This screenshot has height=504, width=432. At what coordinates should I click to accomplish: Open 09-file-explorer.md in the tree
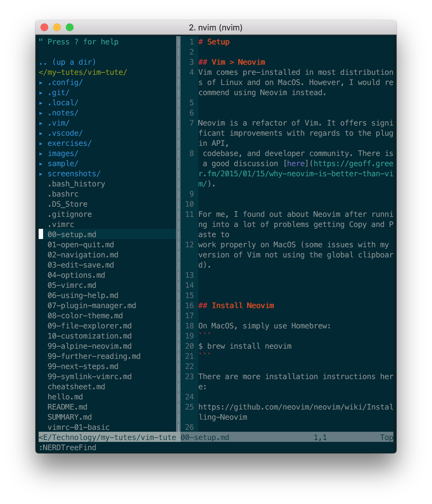(x=90, y=326)
